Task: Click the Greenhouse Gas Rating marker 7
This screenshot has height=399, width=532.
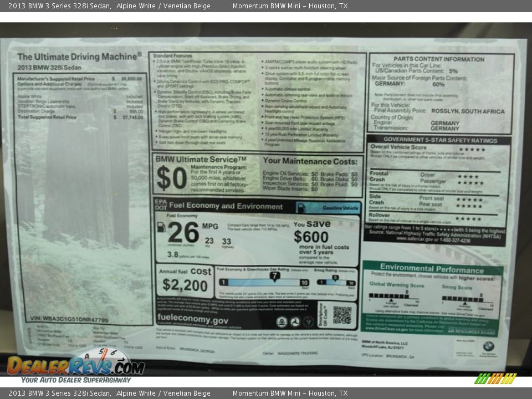Action: tap(274, 275)
